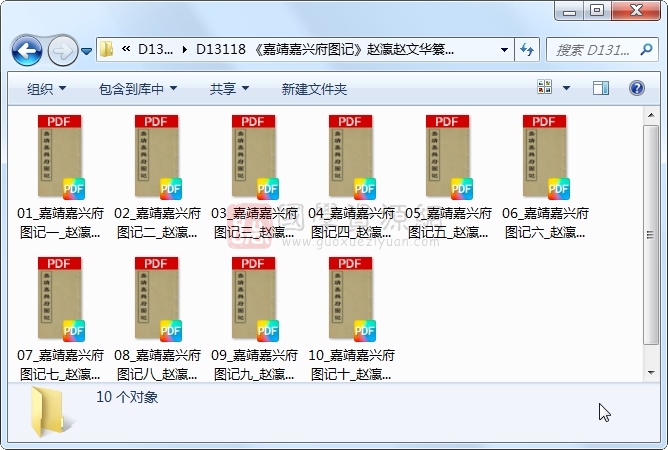Image resolution: width=668 pixels, height=450 pixels.
Task: Click the folder icon in the address bar
Action: click(x=107, y=50)
